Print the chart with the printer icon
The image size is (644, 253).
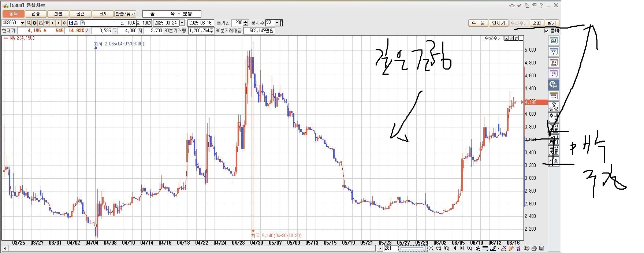(x=534, y=248)
